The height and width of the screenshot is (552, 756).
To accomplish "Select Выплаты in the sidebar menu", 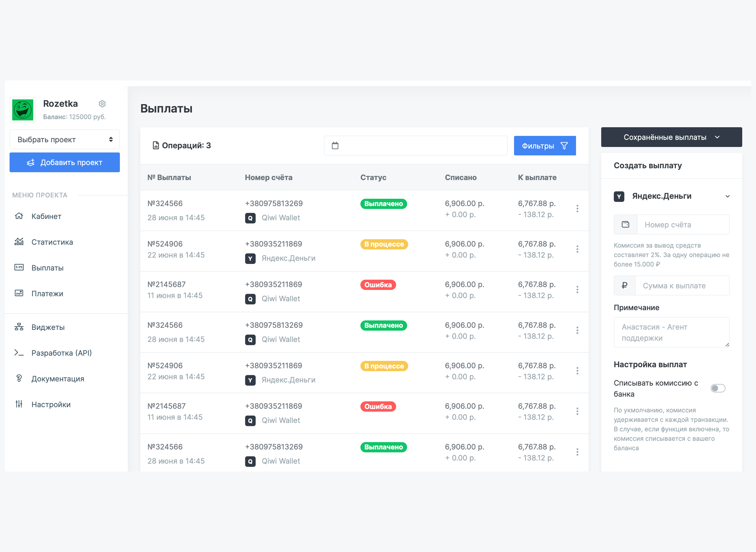I will tap(48, 268).
